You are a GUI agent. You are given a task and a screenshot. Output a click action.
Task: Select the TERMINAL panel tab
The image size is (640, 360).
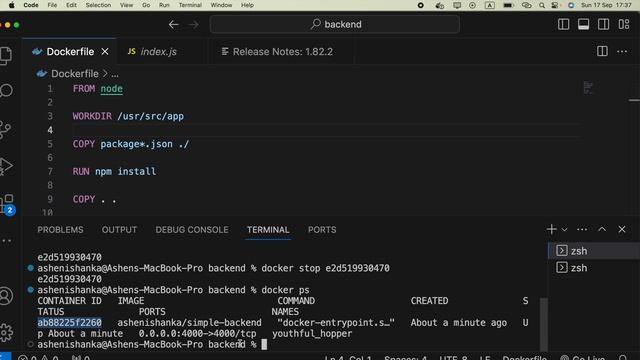(x=268, y=230)
